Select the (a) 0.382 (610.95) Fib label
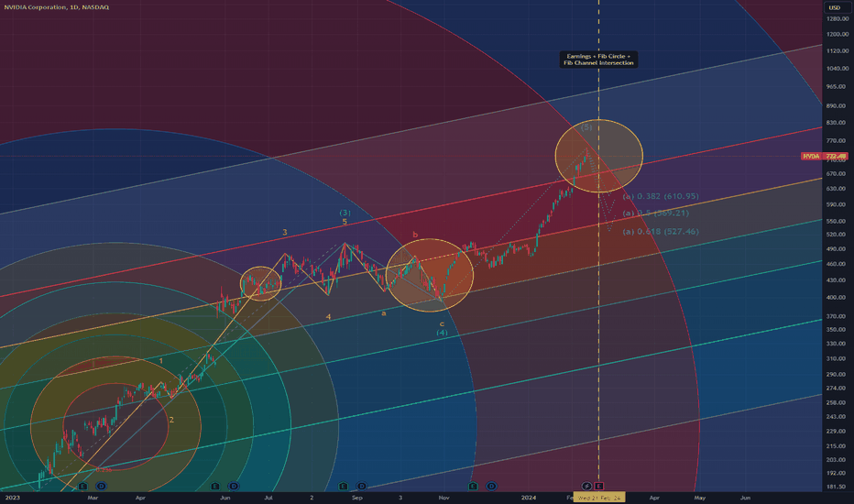Image resolution: width=854 pixels, height=504 pixels. pos(661,196)
